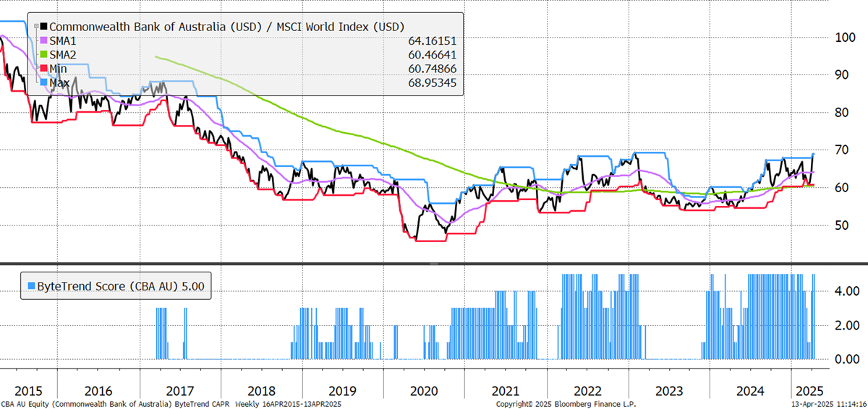This screenshot has height=409, width=868.
Task: Click the 2017 year label on time axis
Action: pyautogui.click(x=179, y=391)
